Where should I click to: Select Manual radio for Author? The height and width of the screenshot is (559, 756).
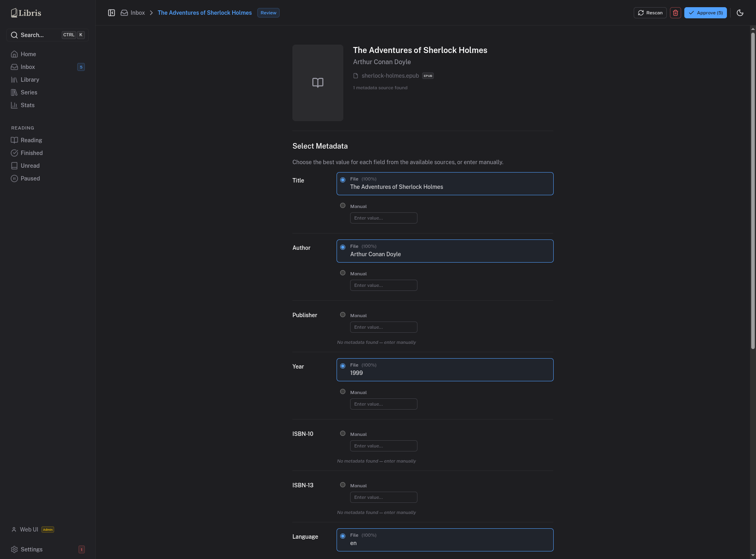click(343, 273)
